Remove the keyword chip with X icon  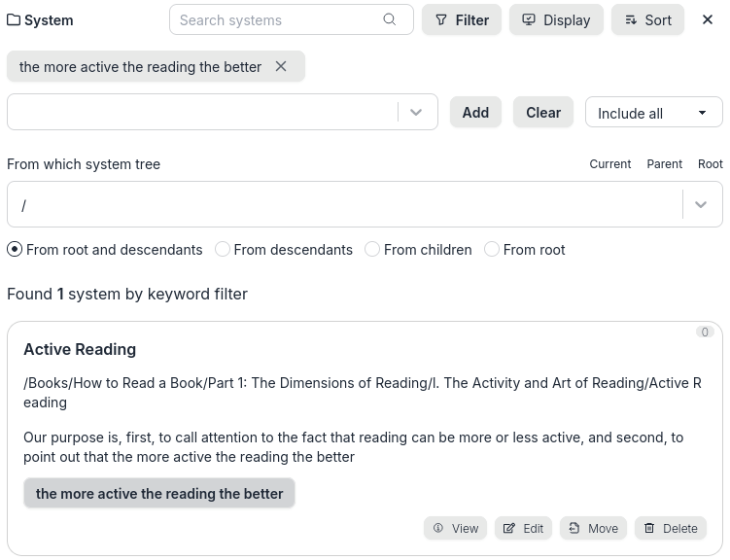click(x=281, y=66)
